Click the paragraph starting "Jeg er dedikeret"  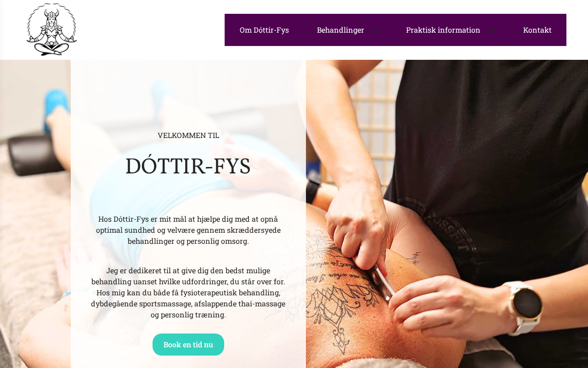[188, 293]
